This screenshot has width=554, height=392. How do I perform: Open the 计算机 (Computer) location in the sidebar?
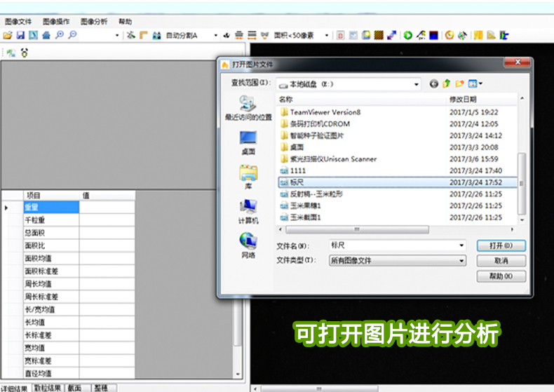click(x=248, y=211)
